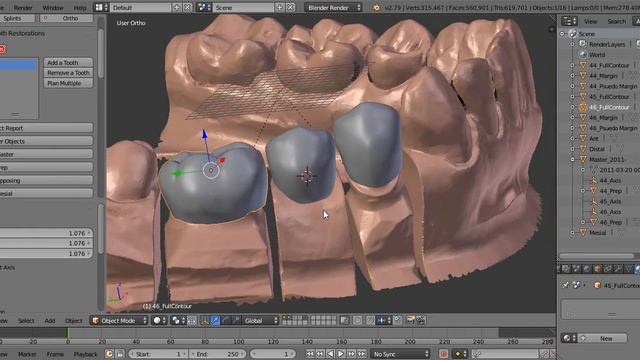Toggle snap during transform magnet icon

tap(371, 321)
